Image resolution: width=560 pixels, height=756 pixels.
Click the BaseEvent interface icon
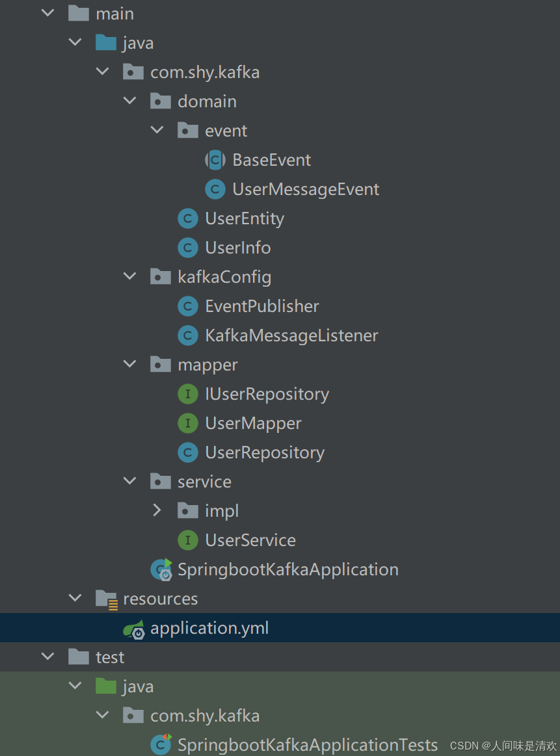point(215,159)
